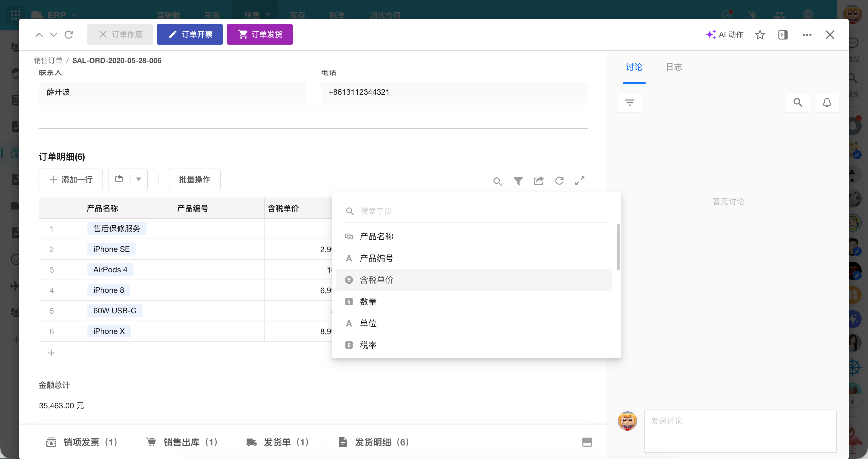
Task: Open discussion filter icon
Action: (x=630, y=103)
